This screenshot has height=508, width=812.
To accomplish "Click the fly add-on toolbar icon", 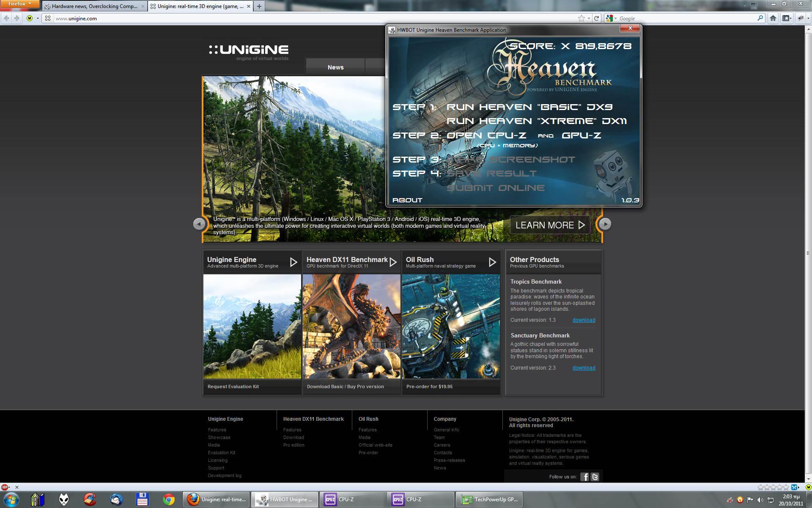I will [x=800, y=18].
